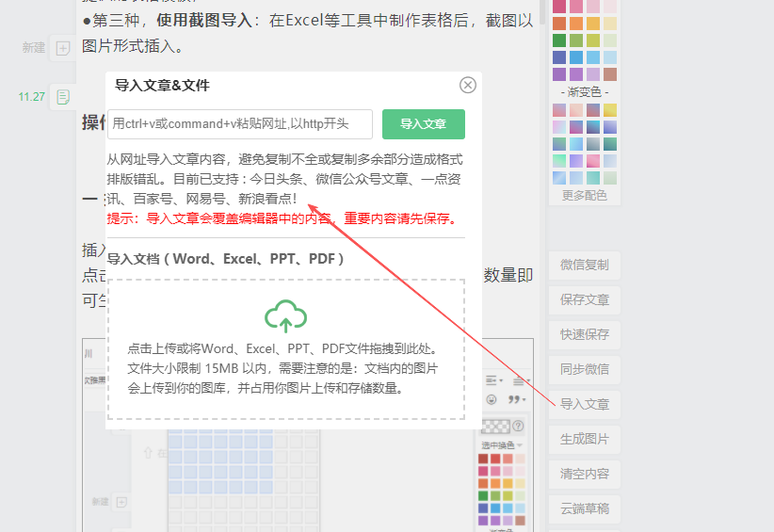
Task: Focus the paste URL input field
Action: coord(240,124)
